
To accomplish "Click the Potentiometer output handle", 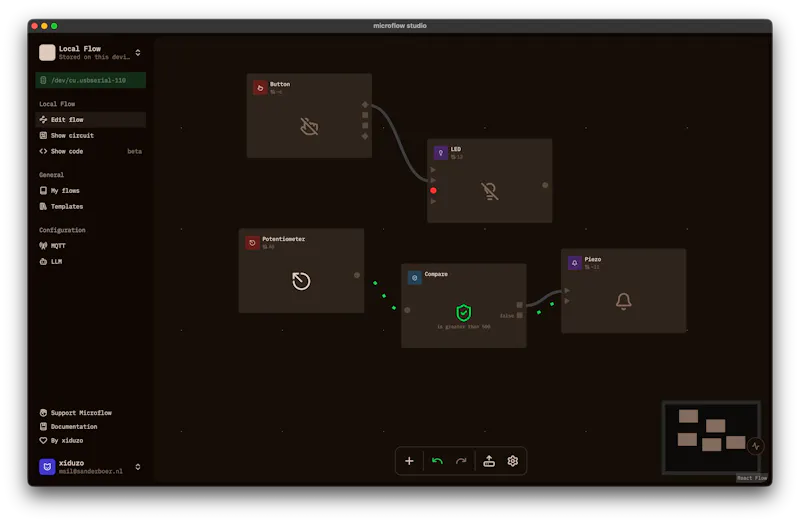I will pos(357,275).
